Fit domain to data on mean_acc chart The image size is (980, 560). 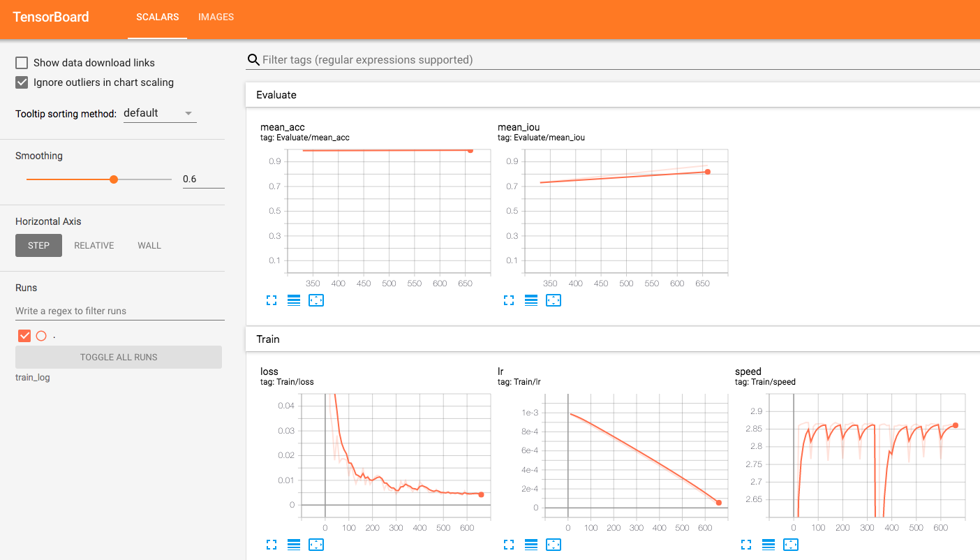[316, 300]
